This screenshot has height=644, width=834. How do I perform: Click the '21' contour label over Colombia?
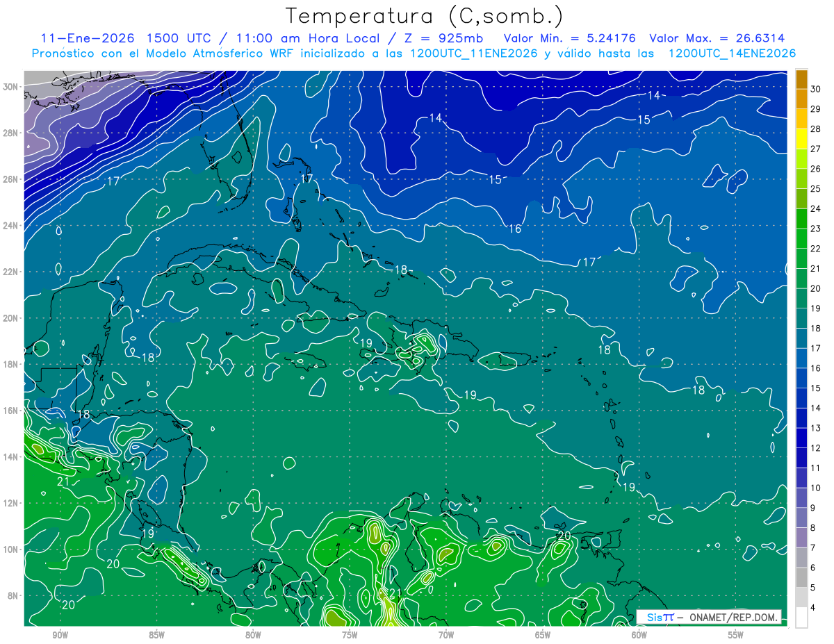pos(395,593)
